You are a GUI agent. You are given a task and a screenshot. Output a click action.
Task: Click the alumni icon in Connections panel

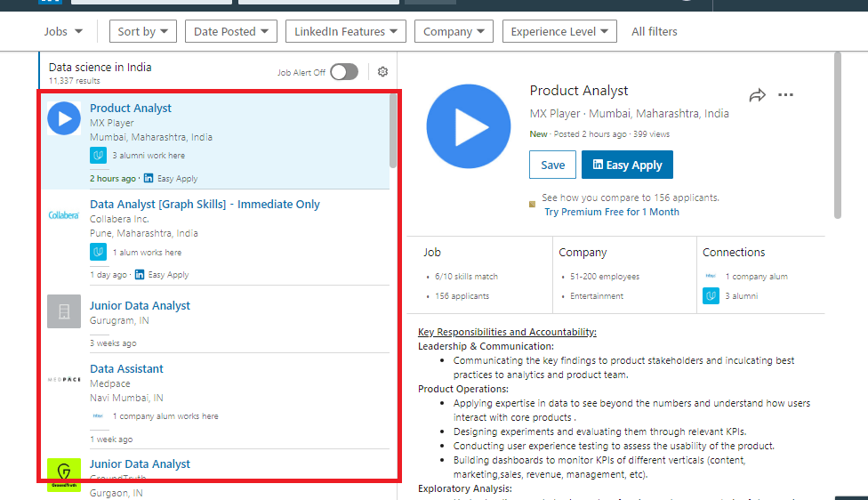click(x=711, y=295)
